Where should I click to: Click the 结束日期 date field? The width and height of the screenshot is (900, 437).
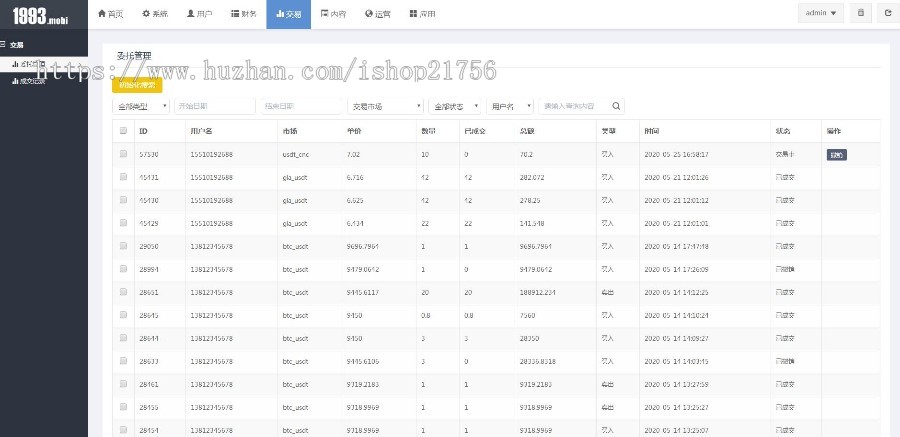coord(301,106)
